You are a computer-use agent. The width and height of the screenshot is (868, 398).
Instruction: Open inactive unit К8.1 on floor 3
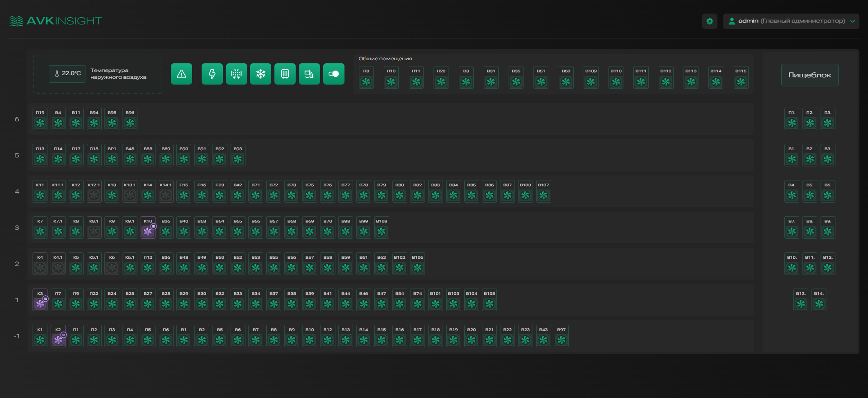click(94, 227)
